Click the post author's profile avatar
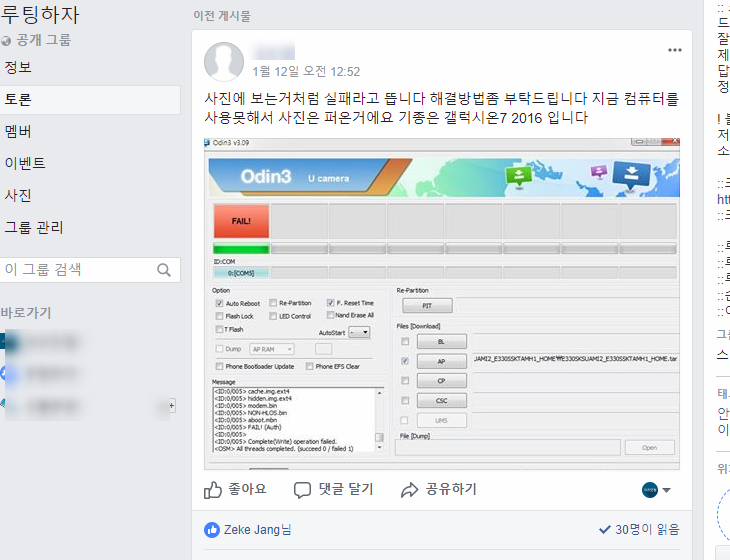Viewport: 730px width, 560px height. [224, 62]
